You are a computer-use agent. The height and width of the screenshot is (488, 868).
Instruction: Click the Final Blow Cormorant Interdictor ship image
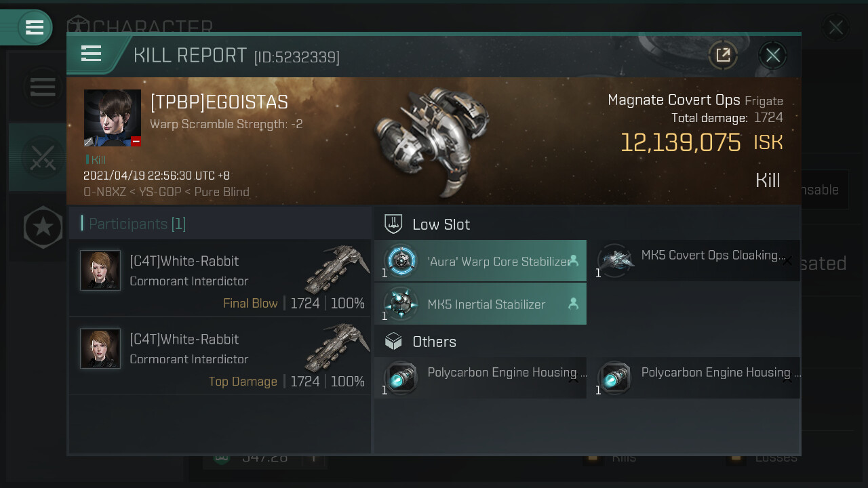pyautogui.click(x=336, y=269)
